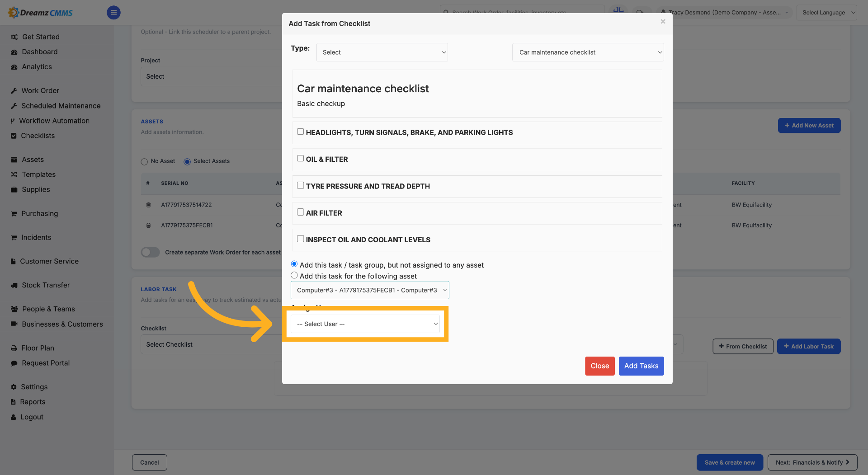Delete asset row A177917537514722 trash icon
The height and width of the screenshot is (475, 868).
(148, 205)
